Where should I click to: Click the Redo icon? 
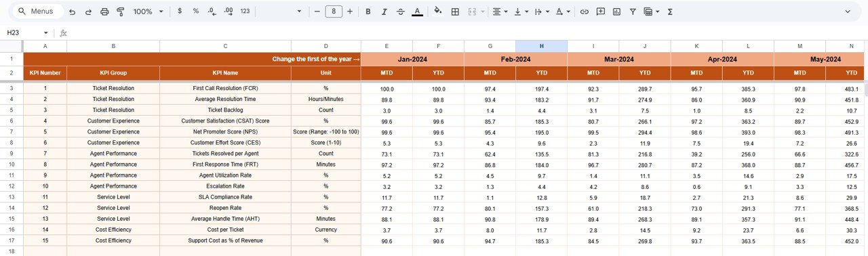[88, 12]
